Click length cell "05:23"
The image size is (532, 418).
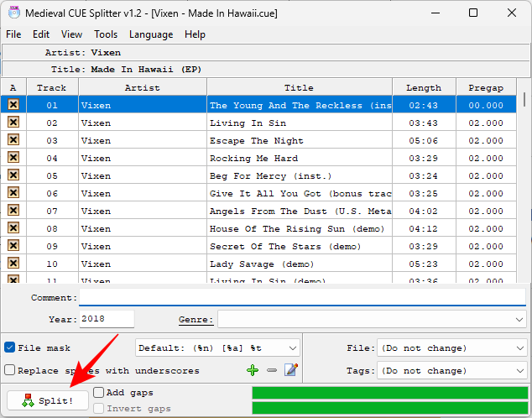(x=424, y=264)
